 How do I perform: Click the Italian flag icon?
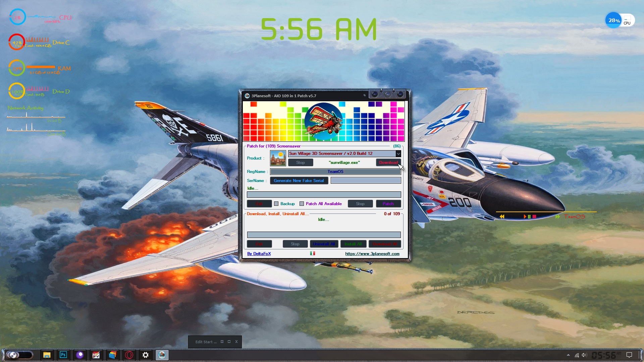click(x=313, y=253)
